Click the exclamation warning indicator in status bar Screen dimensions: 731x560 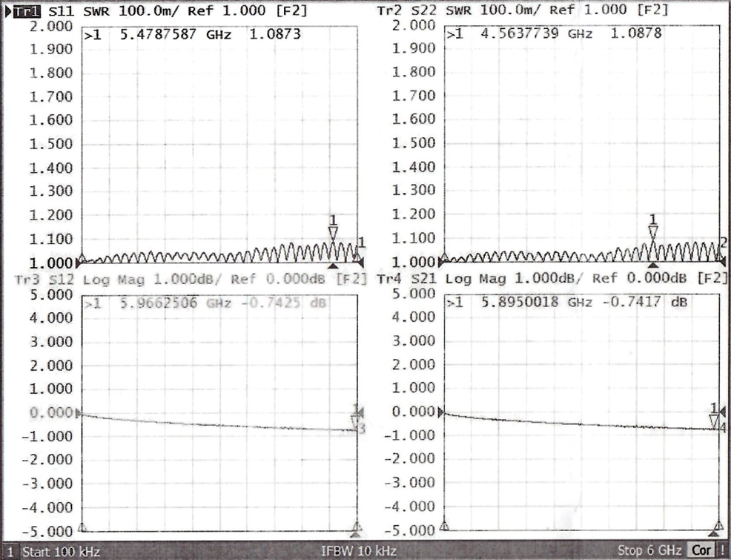pos(723,551)
